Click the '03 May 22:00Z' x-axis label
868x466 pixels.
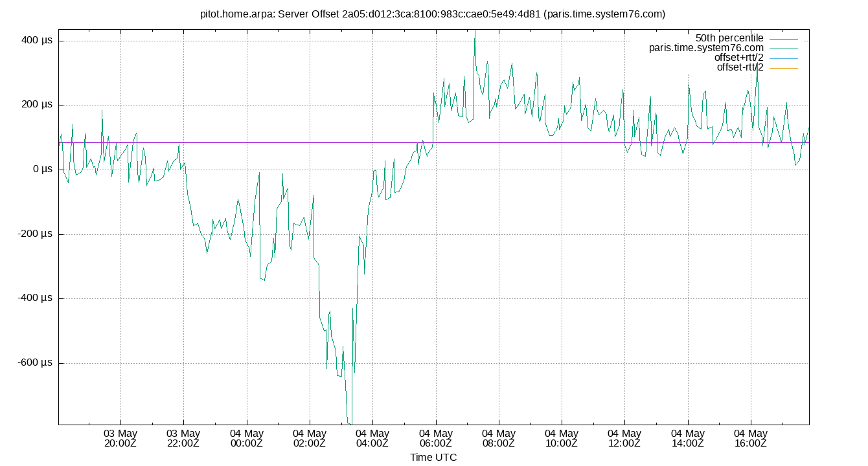[183, 438]
